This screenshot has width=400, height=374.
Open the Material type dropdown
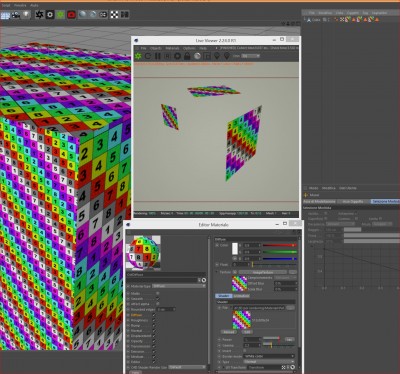179,286
